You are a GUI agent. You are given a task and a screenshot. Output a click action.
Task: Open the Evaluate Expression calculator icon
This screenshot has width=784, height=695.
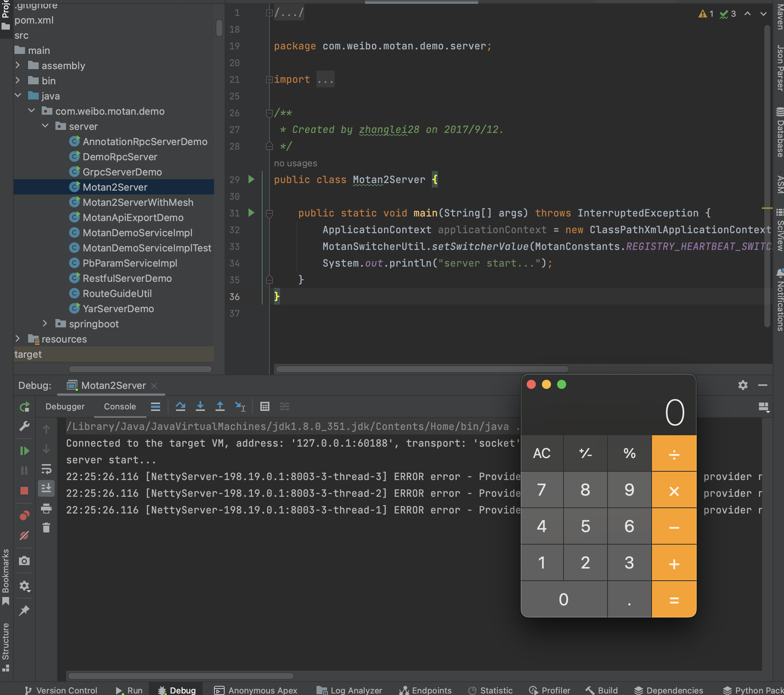[x=264, y=406]
